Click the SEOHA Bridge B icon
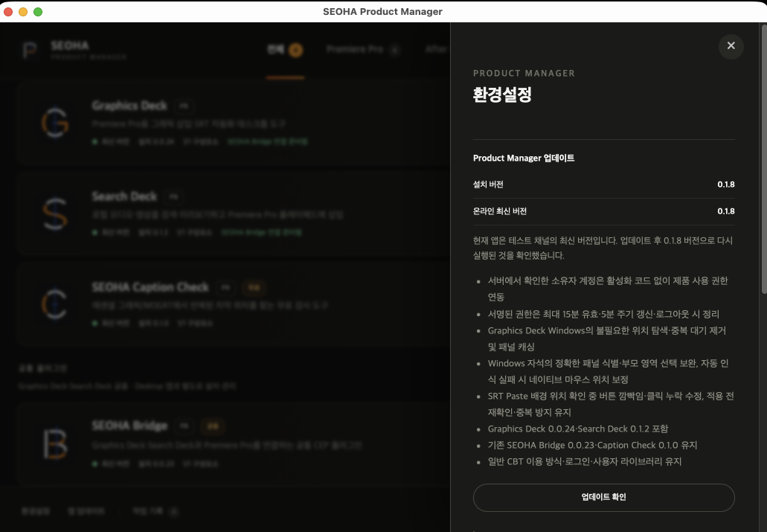Image resolution: width=767 pixels, height=532 pixels. 55,444
